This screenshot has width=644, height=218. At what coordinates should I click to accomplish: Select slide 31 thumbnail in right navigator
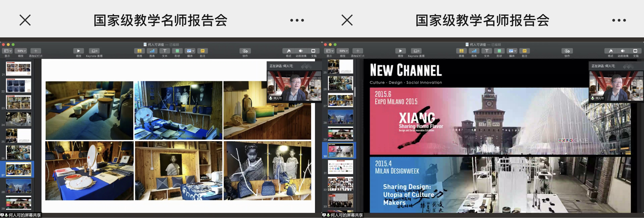click(x=340, y=167)
